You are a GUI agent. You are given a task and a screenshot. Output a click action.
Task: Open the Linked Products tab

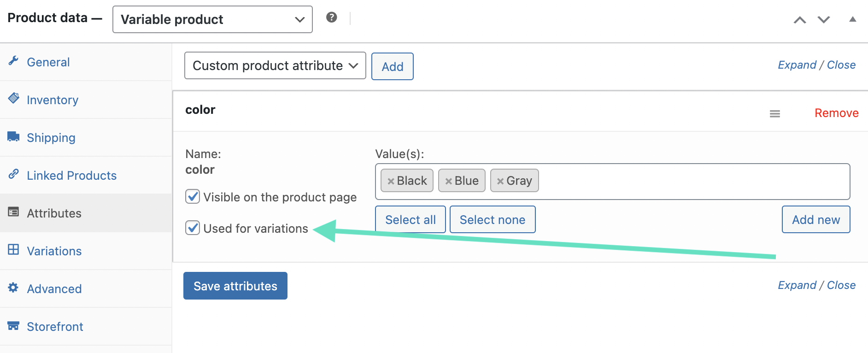[x=71, y=176]
